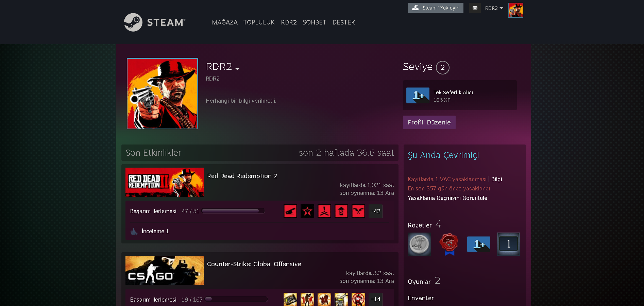Open the money bag arrow achievement icon
The height and width of the screenshot is (306, 644).
pyautogui.click(x=341, y=211)
